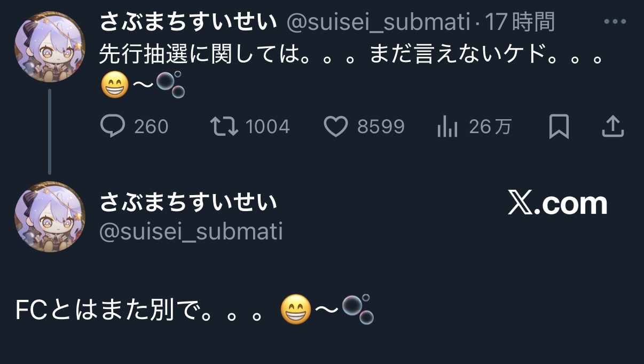The width and height of the screenshot is (644, 364).
Task: Repost the tweet using the retweet icon
Action: tap(223, 127)
